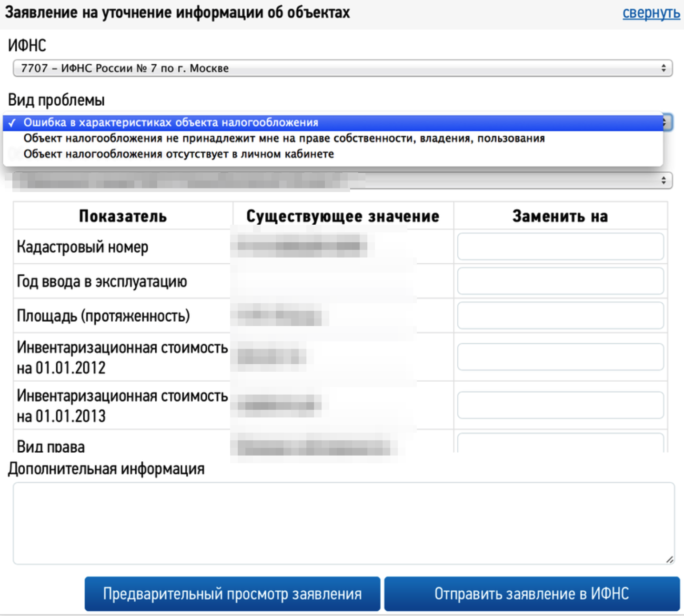Click the field for Инвентаризационная стоимость на 01.01.2013

point(560,405)
